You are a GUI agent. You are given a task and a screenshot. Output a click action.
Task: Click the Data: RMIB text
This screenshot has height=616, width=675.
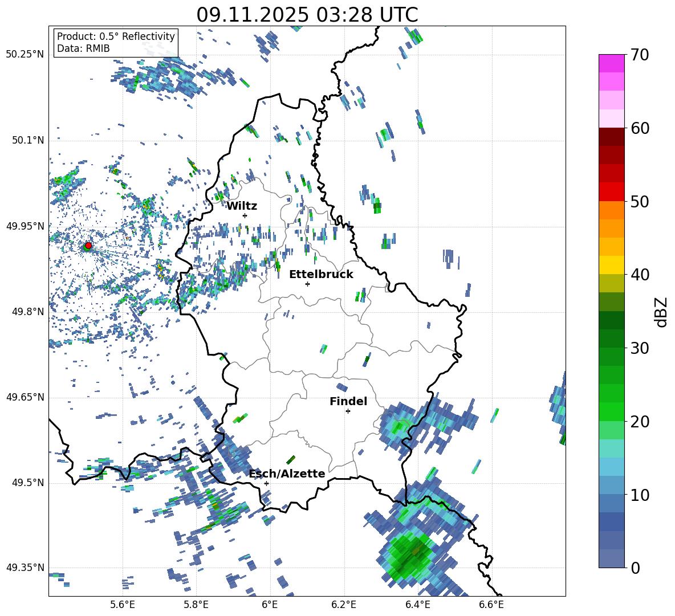click(x=83, y=48)
